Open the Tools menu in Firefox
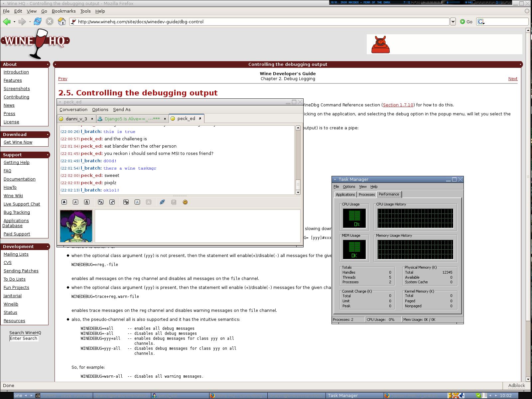532x399 pixels. 85,11
